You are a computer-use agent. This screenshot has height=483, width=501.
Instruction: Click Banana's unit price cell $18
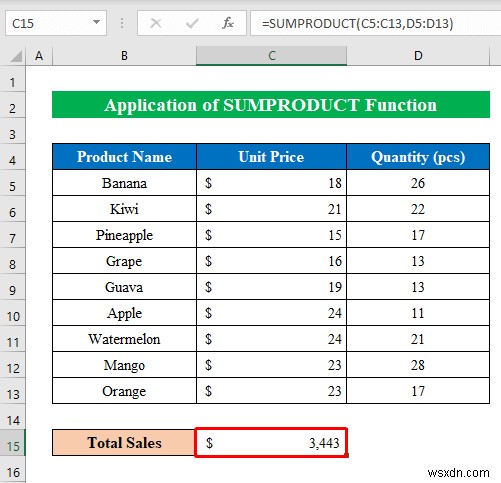(x=271, y=183)
